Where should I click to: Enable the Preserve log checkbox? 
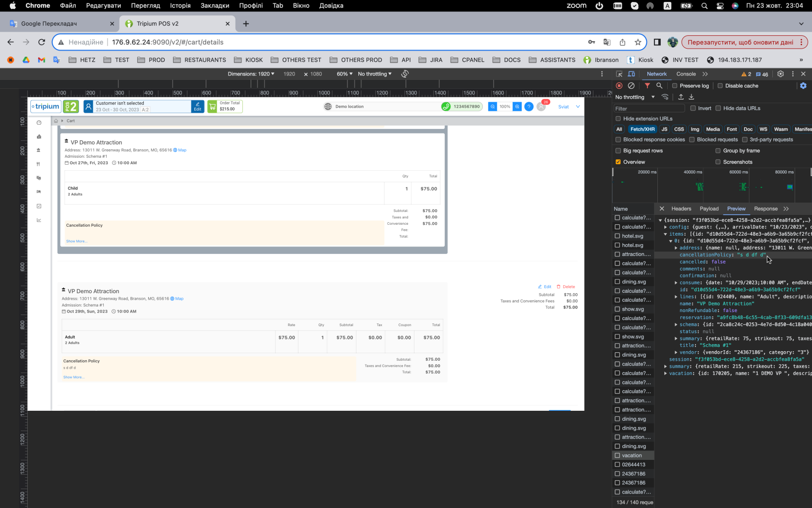click(x=675, y=86)
